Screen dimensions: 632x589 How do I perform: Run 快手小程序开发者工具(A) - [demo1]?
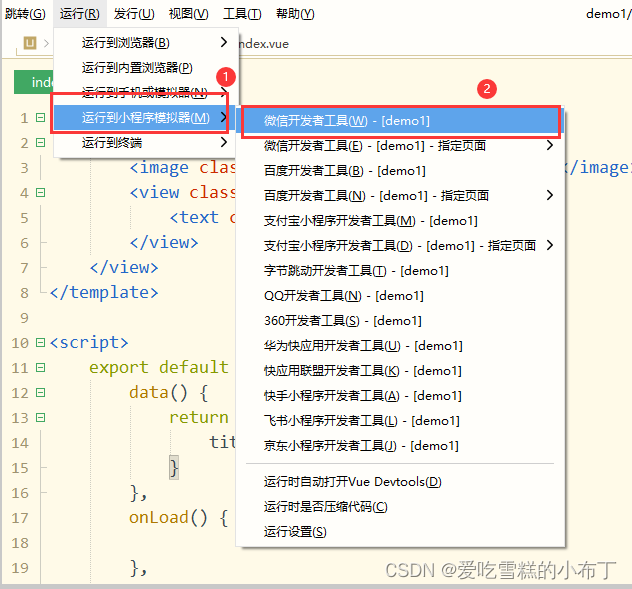pos(401,395)
